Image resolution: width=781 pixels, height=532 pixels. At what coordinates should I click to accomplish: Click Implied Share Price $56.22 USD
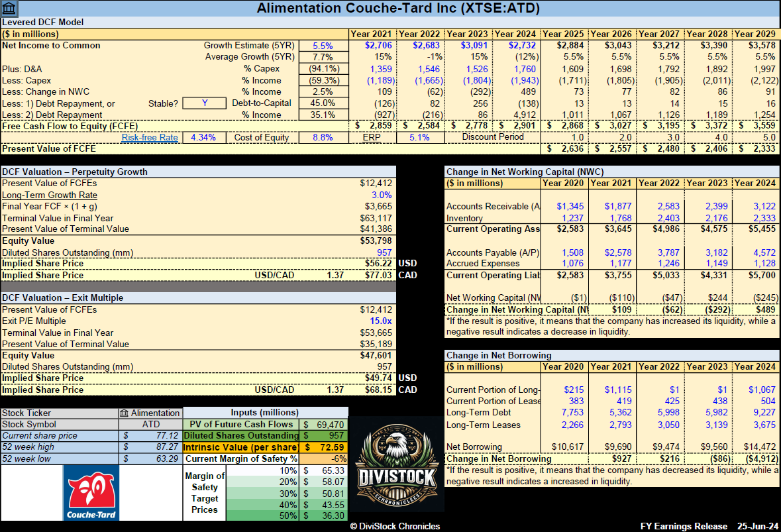[x=378, y=264]
